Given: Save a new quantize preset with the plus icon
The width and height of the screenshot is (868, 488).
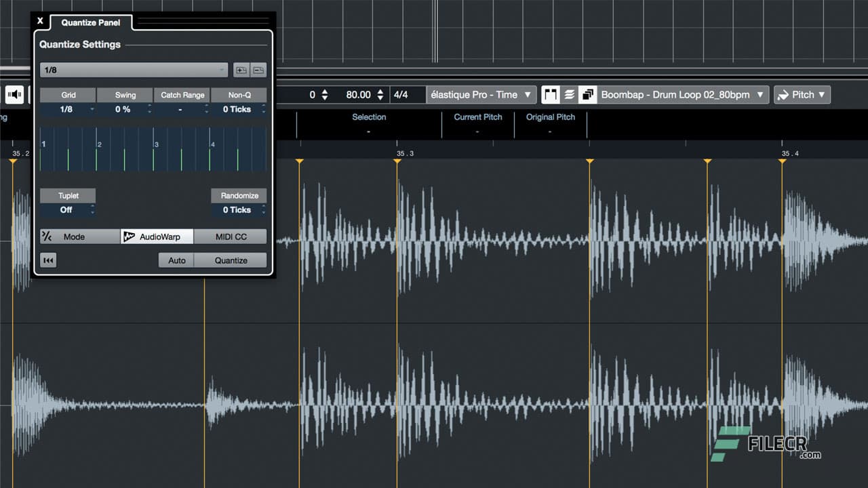Looking at the screenshot, I should (241, 69).
